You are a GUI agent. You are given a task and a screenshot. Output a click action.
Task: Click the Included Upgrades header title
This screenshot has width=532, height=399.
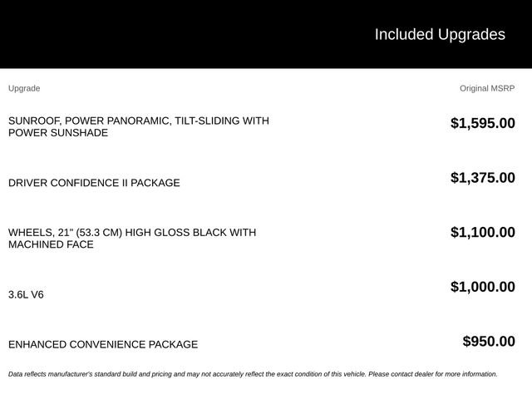[440, 35]
